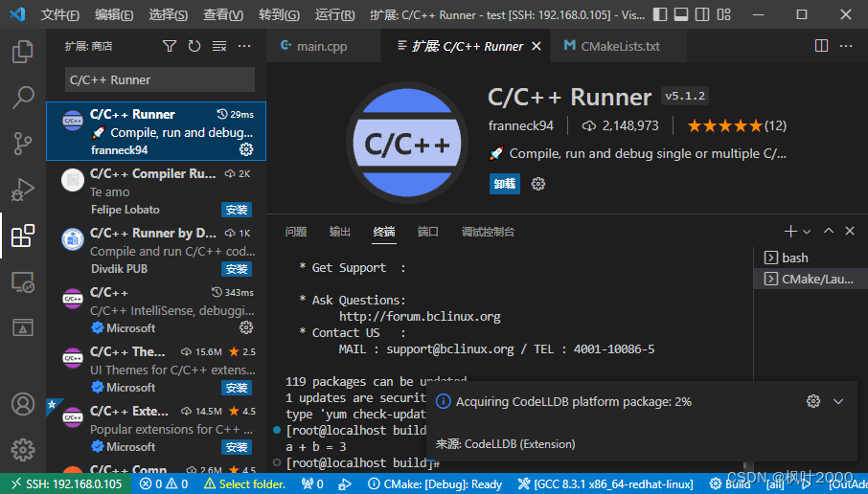
Task: Click SSH: 192.168.0.105 remote indicator
Action: 66,484
